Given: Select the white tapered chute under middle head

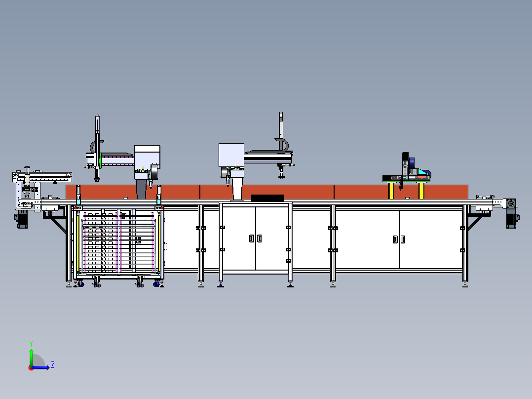Looking at the screenshot, I should (x=238, y=188).
